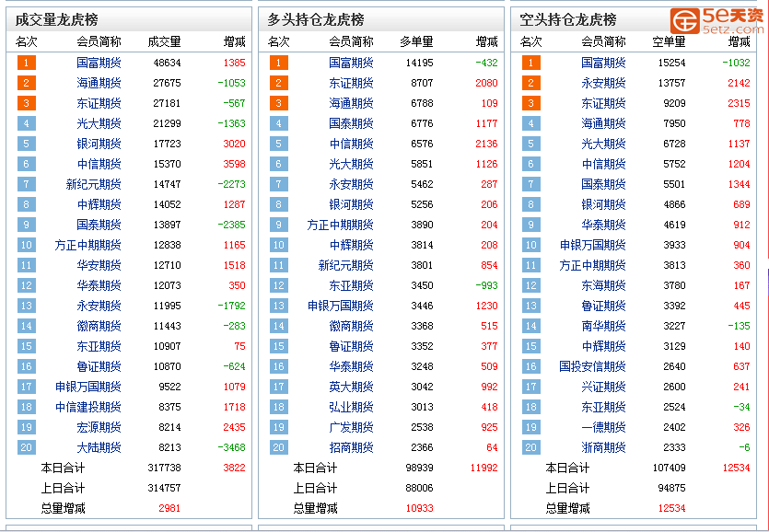The width and height of the screenshot is (769, 532).
Task: Click rank 5 badge in 空头持仓龙虎榜
Action: (x=531, y=144)
